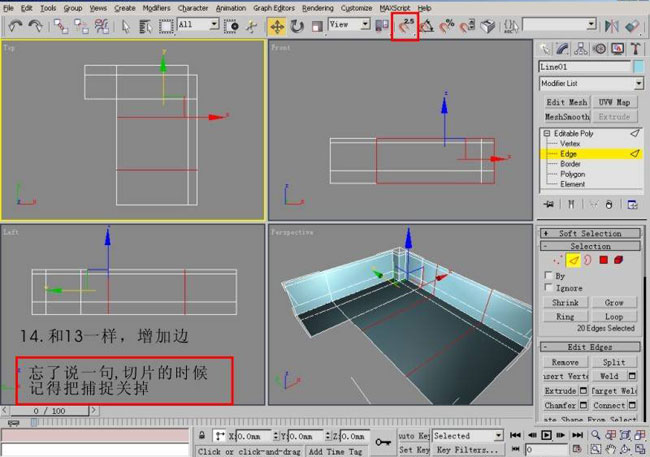Toggle Angle Snap icon
The width and height of the screenshot is (650, 457).
tap(427, 26)
